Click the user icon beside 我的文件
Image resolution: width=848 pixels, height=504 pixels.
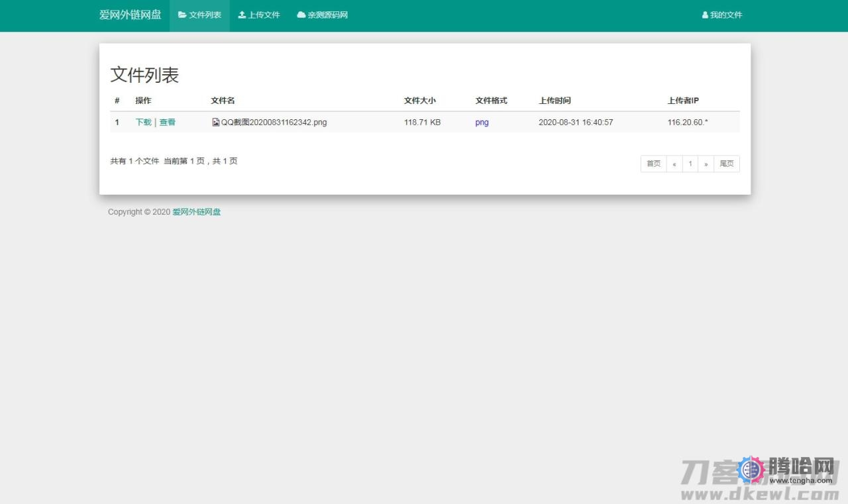tap(706, 15)
